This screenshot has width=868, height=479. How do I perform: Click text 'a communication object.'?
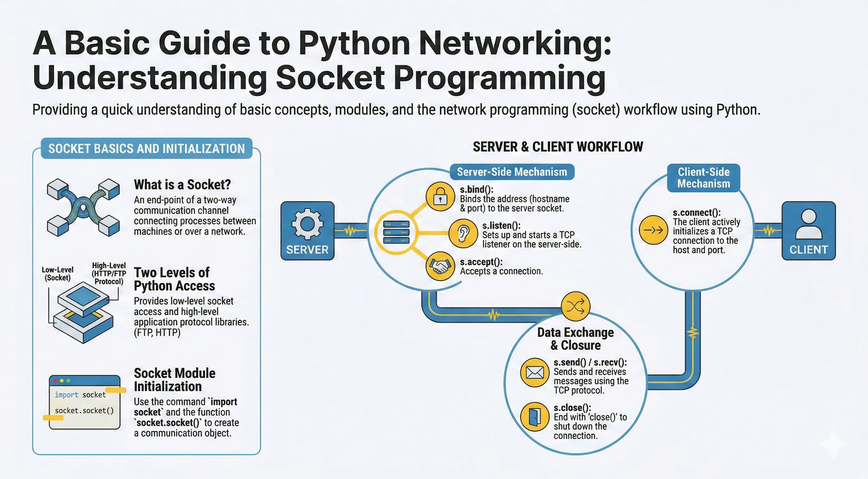pyautogui.click(x=183, y=433)
